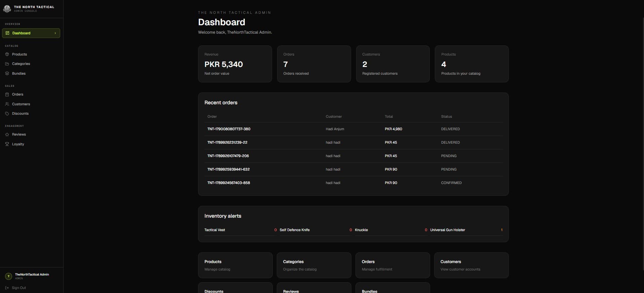Open the Discounts card at the bottom

pyautogui.click(x=235, y=288)
